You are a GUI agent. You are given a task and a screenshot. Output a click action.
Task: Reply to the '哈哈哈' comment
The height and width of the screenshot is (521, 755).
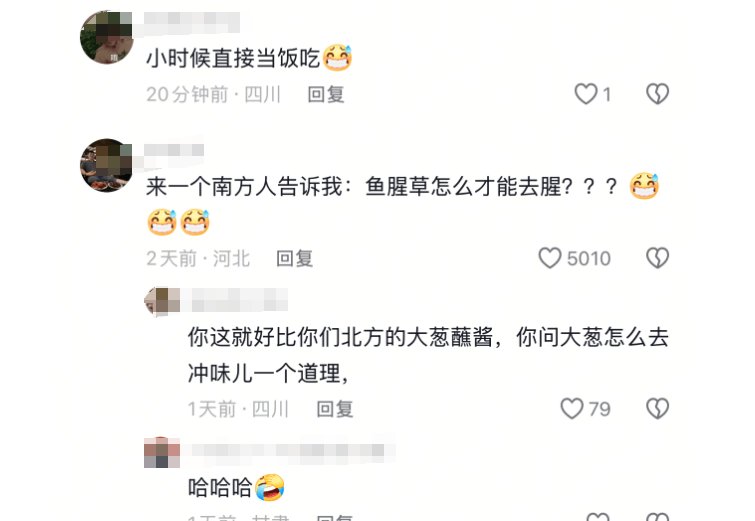click(335, 518)
